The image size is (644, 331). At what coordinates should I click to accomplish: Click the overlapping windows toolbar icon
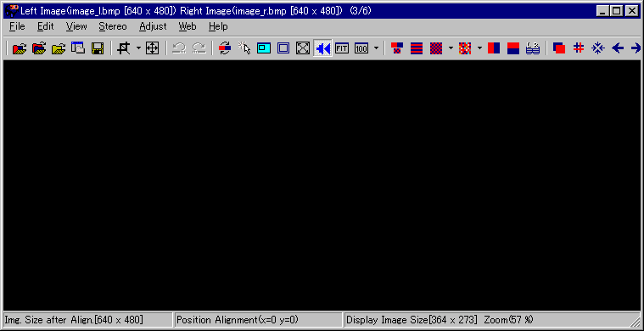78,48
